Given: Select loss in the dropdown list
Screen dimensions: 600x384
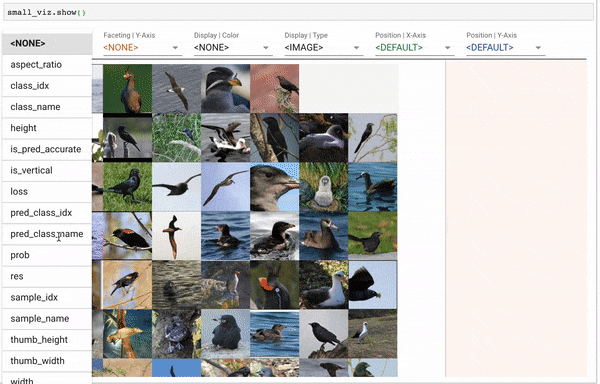Looking at the screenshot, I should click(47, 192).
